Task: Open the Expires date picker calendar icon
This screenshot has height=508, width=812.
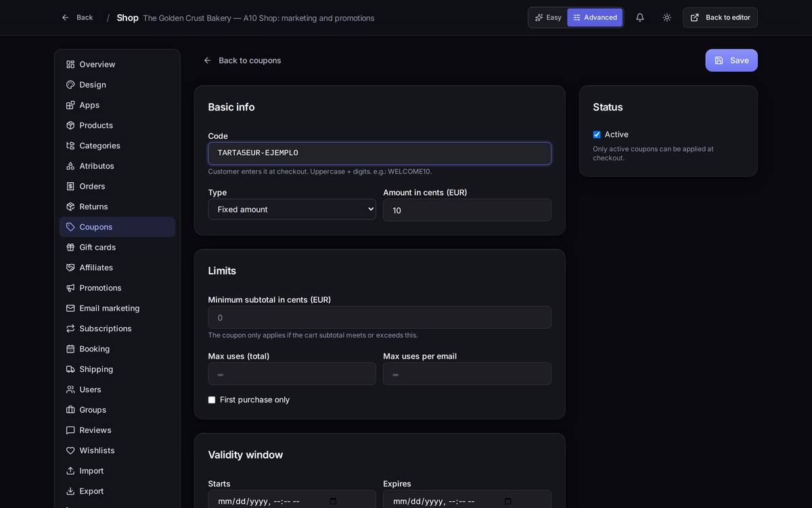Action: pos(508,501)
